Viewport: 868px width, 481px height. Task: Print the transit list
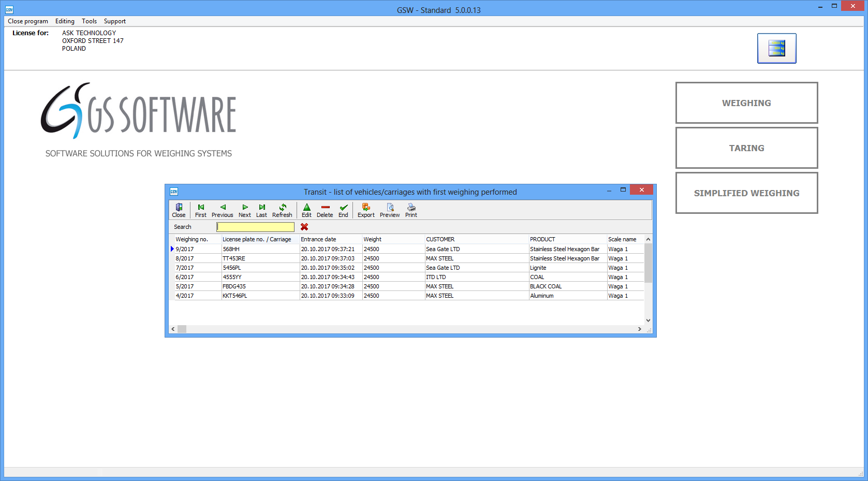[411, 210]
